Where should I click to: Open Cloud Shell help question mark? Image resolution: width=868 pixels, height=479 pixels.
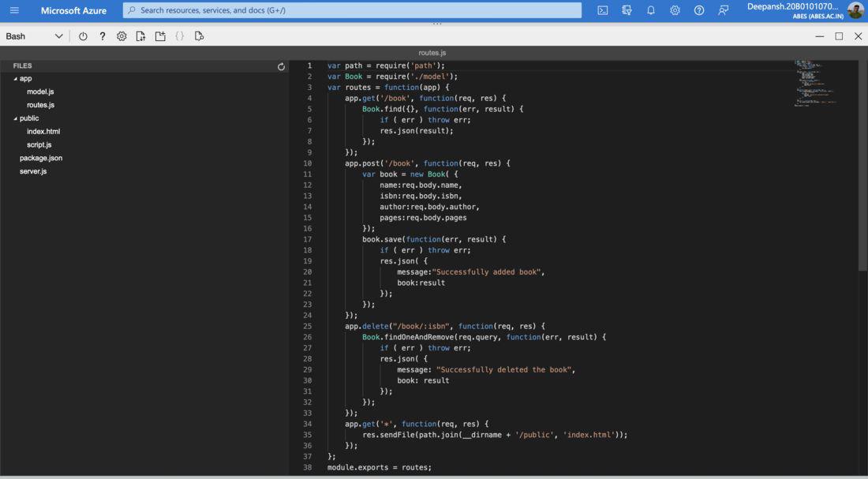tap(103, 36)
